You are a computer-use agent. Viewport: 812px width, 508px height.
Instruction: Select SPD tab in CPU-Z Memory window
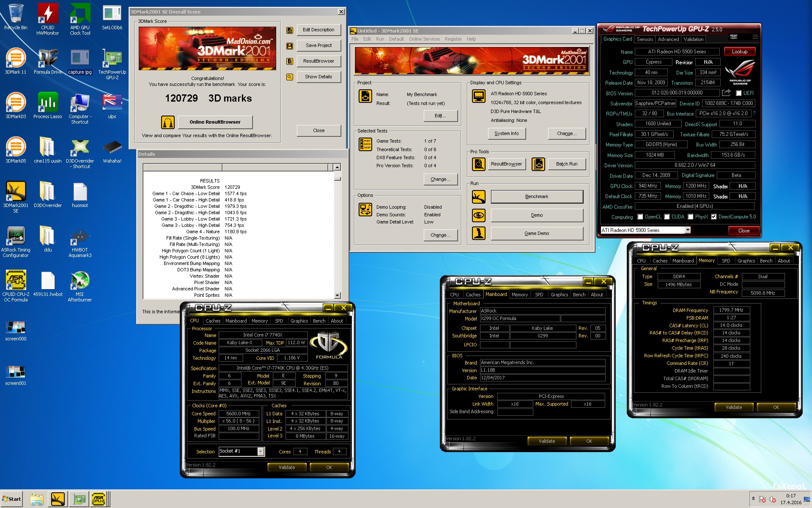[726, 261]
